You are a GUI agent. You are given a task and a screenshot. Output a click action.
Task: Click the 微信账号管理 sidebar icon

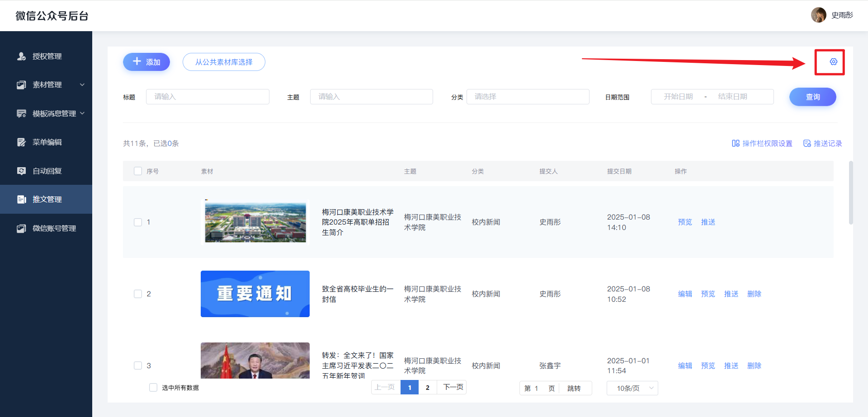21,229
